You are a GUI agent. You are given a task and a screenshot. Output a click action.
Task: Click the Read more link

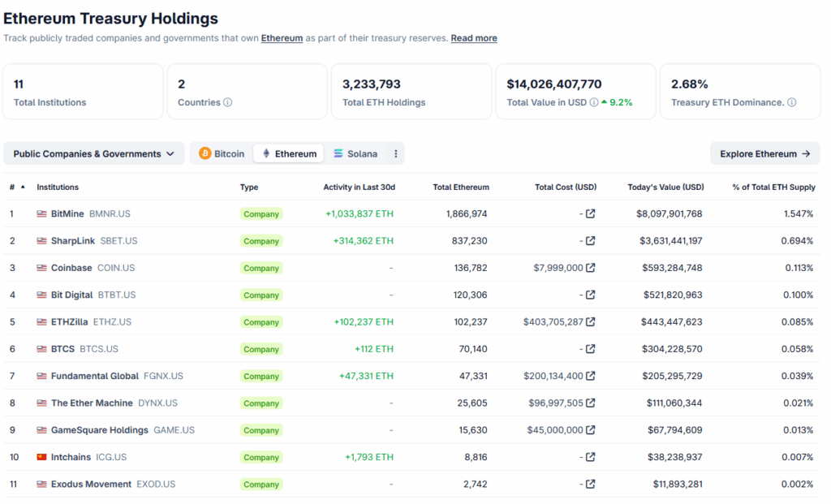coord(474,38)
